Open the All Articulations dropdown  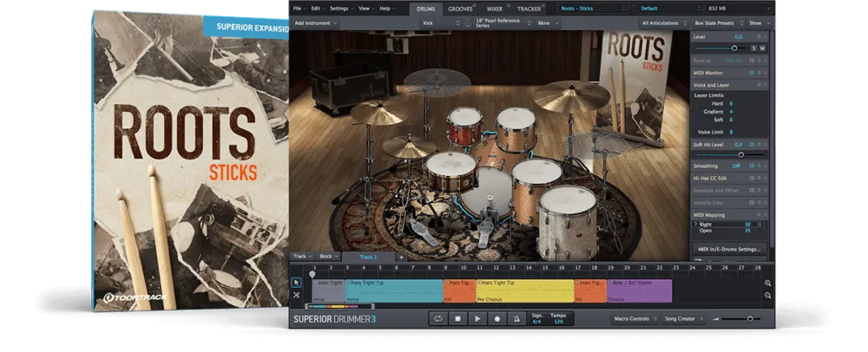[x=664, y=23]
